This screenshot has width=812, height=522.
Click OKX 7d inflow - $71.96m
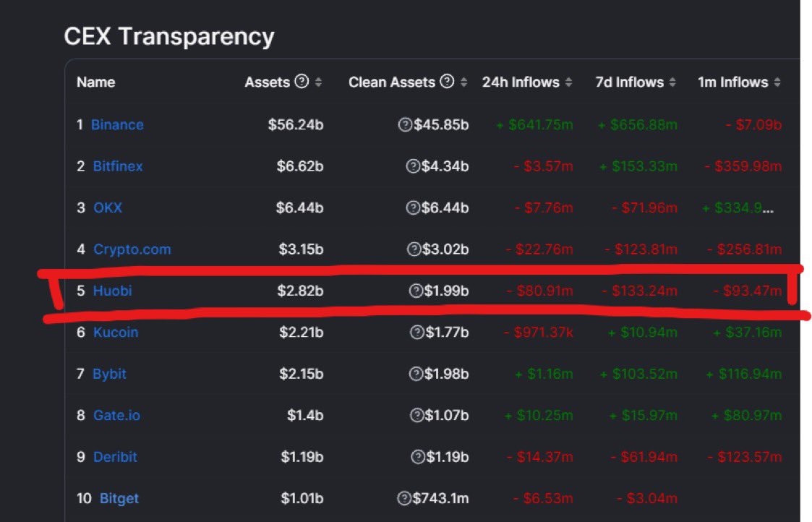644,207
